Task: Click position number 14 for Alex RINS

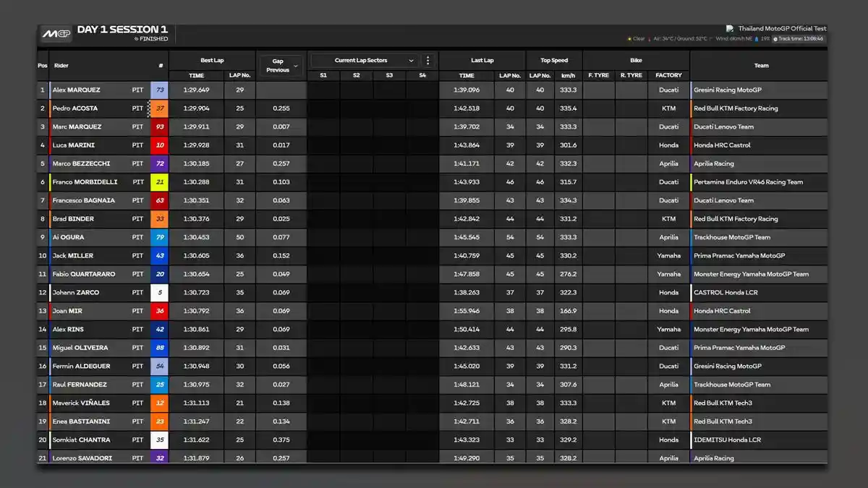Action: pyautogui.click(x=43, y=330)
